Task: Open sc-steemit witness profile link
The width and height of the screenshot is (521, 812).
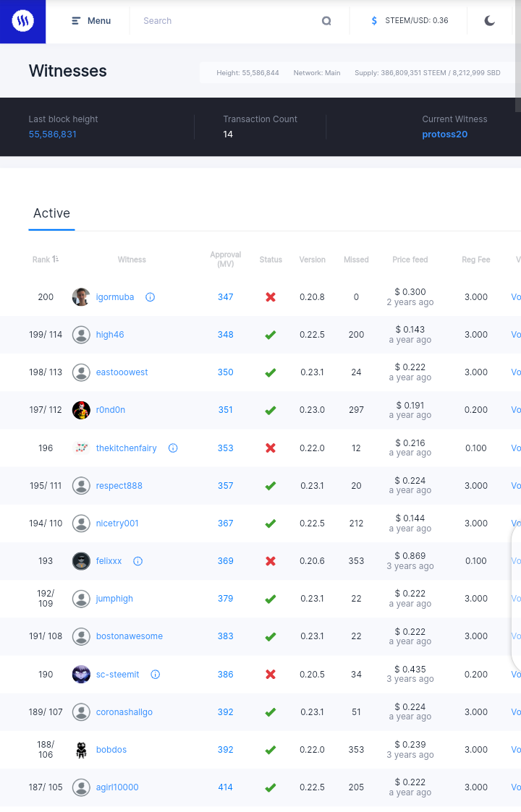Action: [x=118, y=674]
